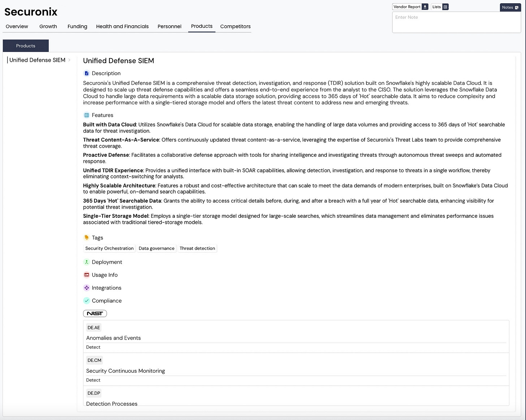Expand the Integrations section label
526x420 pixels.
coord(107,288)
